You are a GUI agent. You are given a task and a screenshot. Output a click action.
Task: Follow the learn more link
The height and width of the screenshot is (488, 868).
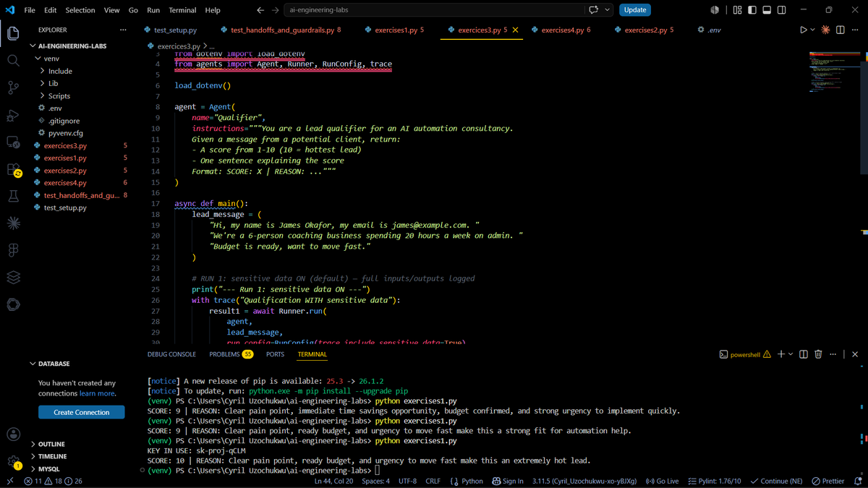pyautogui.click(x=98, y=393)
